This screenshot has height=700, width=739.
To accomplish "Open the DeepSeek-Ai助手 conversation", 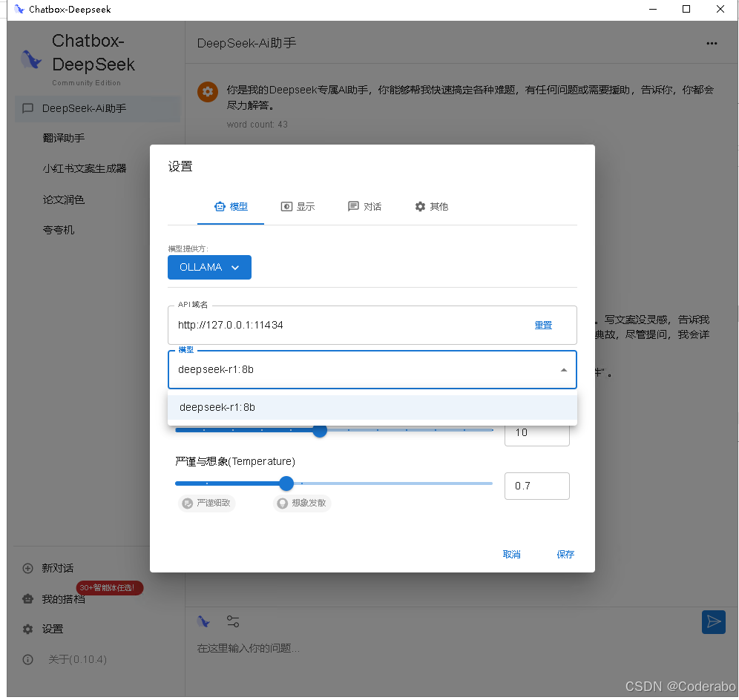I will (x=97, y=108).
